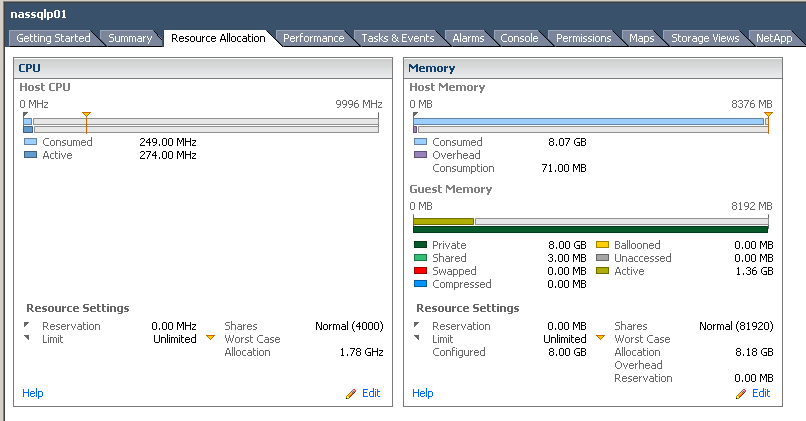
Task: Click the Compressed memory blue swatch
Action: (420, 283)
